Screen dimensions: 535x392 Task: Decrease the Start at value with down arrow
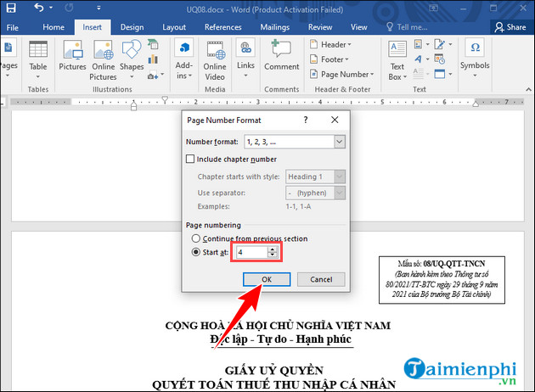pos(273,255)
